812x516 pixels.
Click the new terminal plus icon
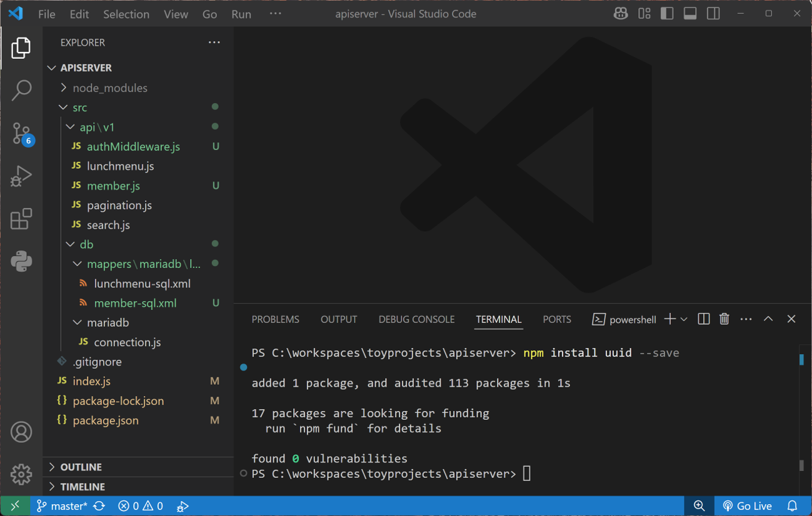(670, 319)
